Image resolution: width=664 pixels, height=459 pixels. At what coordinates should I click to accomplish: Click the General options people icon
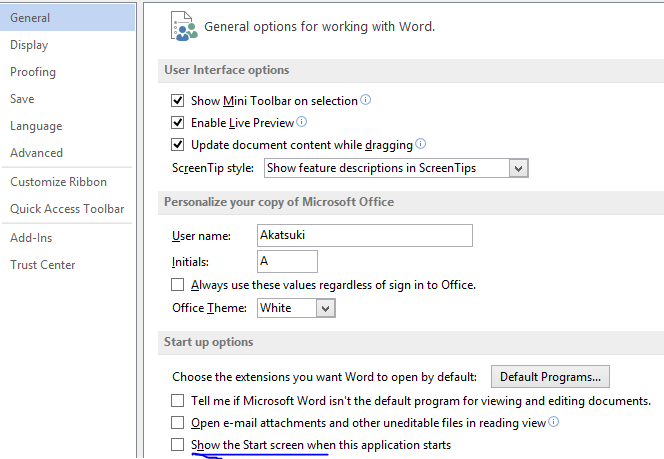coord(184,26)
